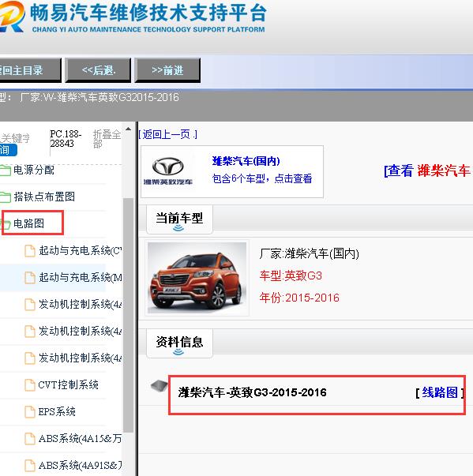The width and height of the screenshot is (473, 476).
Task: Expand the 电源分配 folder
Action: coord(34,170)
